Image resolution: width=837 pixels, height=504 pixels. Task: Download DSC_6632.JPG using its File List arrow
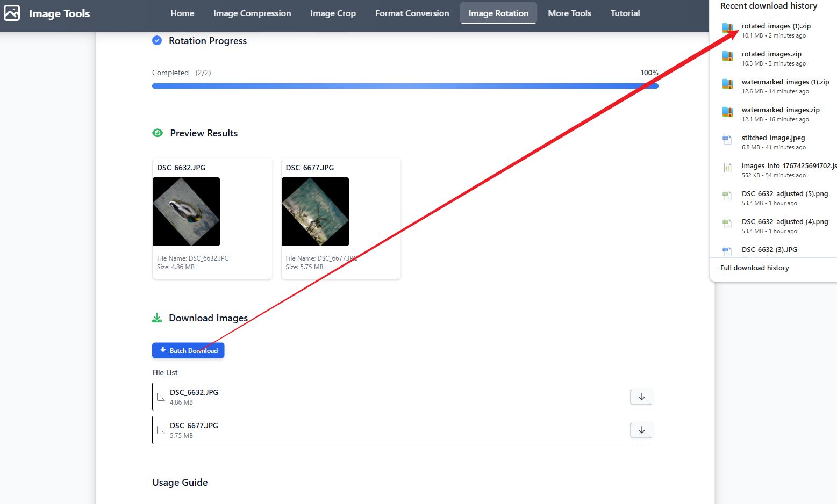[x=641, y=397]
